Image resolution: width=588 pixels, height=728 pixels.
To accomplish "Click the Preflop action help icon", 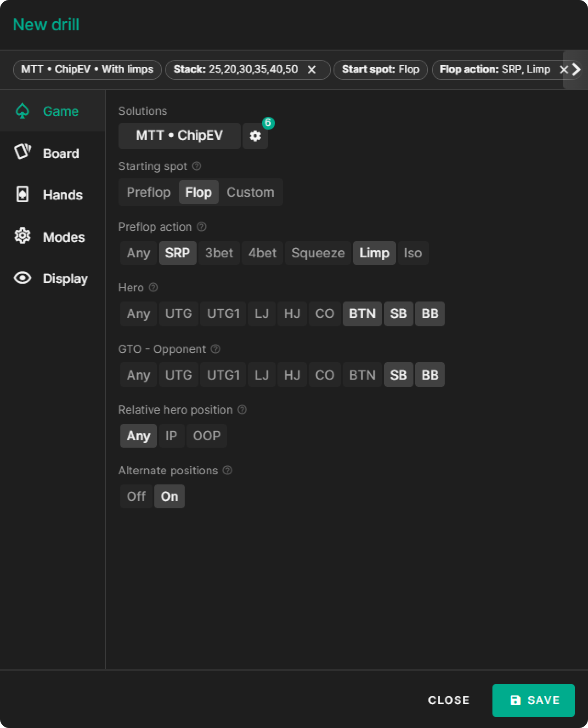I will (x=201, y=227).
